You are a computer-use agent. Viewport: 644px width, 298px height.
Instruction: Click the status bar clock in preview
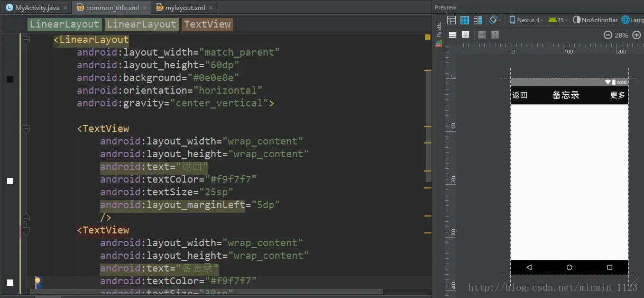pos(622,83)
